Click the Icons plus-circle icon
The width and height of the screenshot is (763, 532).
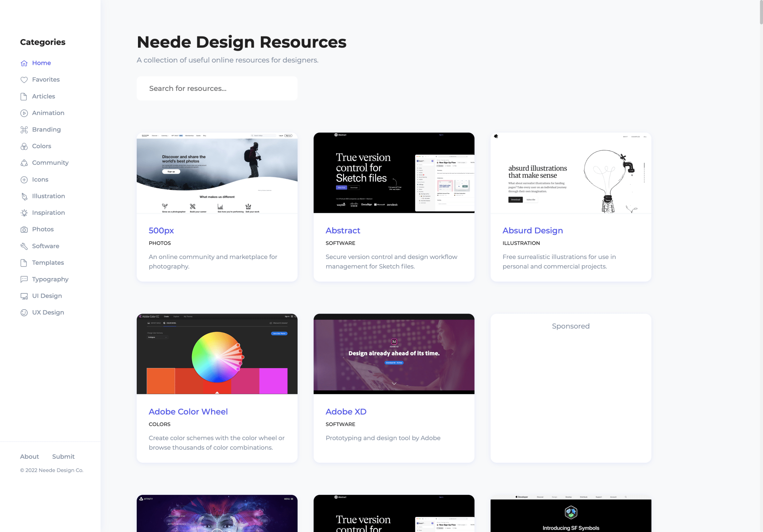[24, 180]
